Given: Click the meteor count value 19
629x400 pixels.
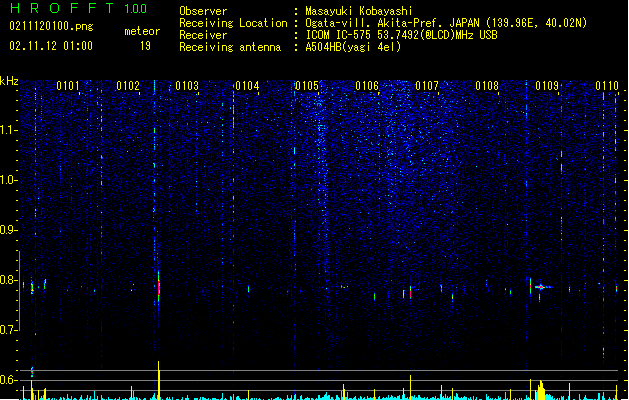Looking at the screenshot, I should (x=145, y=46).
